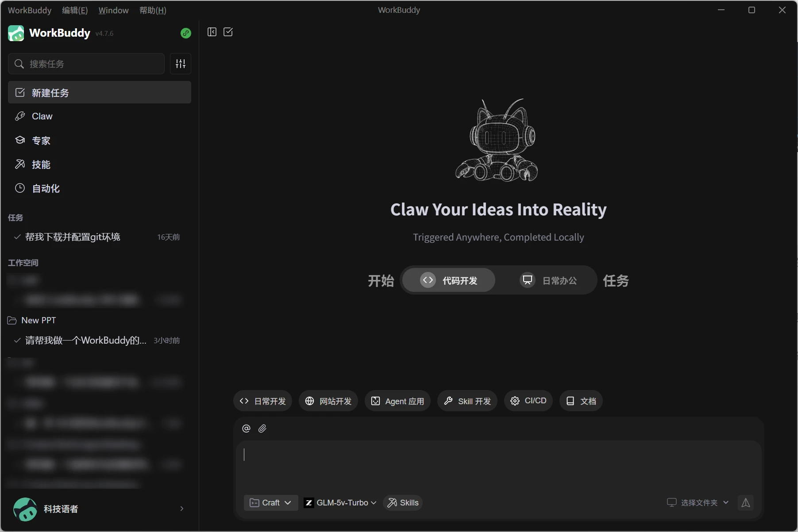Click the green status icon near version
The width and height of the screenshot is (798, 532).
(x=186, y=33)
